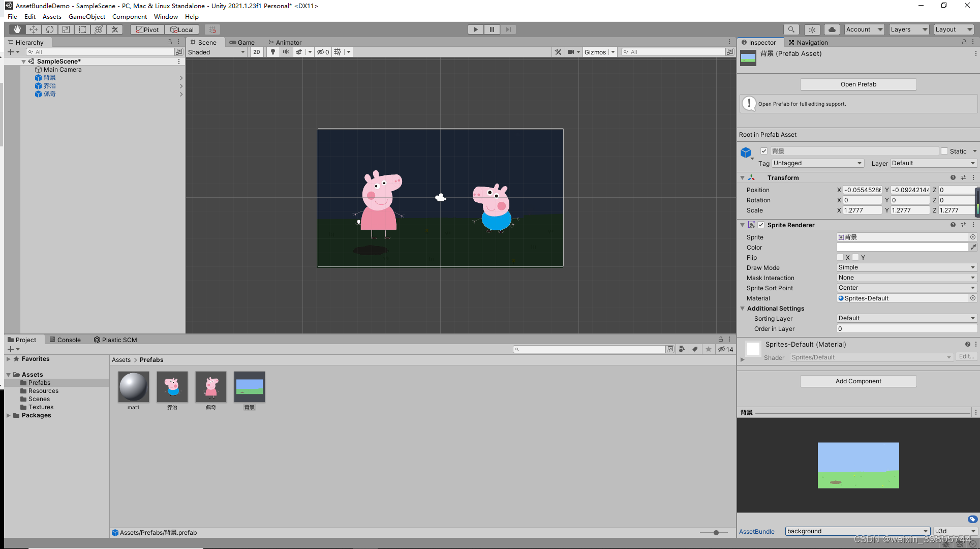Viewport: 980px width, 549px height.
Task: Open the GameObject menu
Action: [87, 16]
